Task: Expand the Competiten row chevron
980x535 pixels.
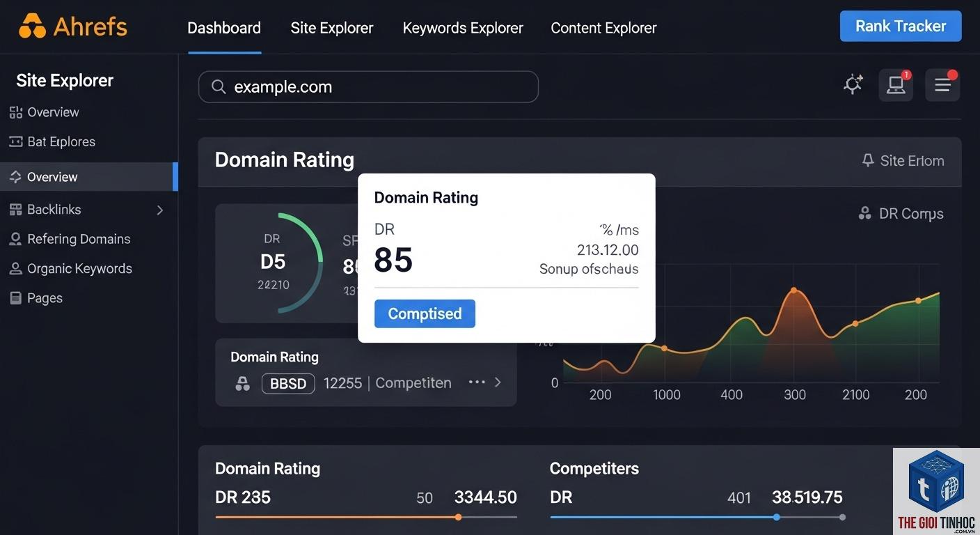Action: click(x=498, y=382)
